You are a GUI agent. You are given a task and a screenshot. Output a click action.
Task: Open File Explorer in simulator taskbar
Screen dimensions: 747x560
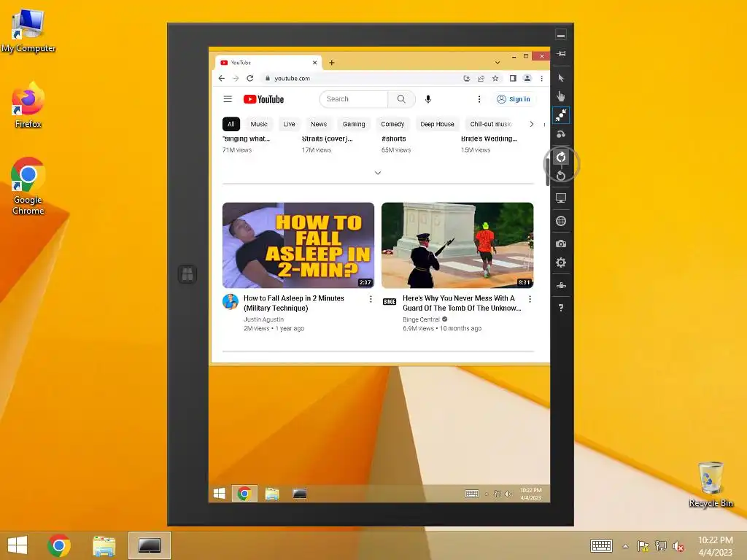click(272, 494)
